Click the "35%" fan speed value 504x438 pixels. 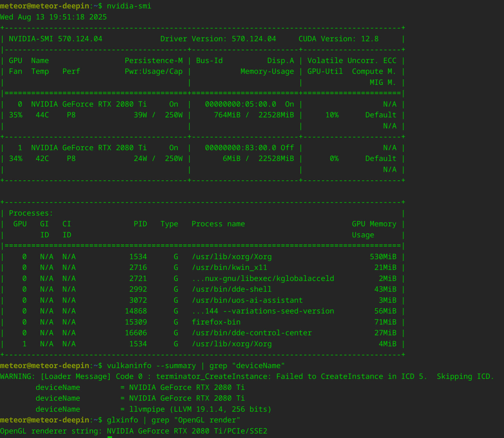point(16,115)
